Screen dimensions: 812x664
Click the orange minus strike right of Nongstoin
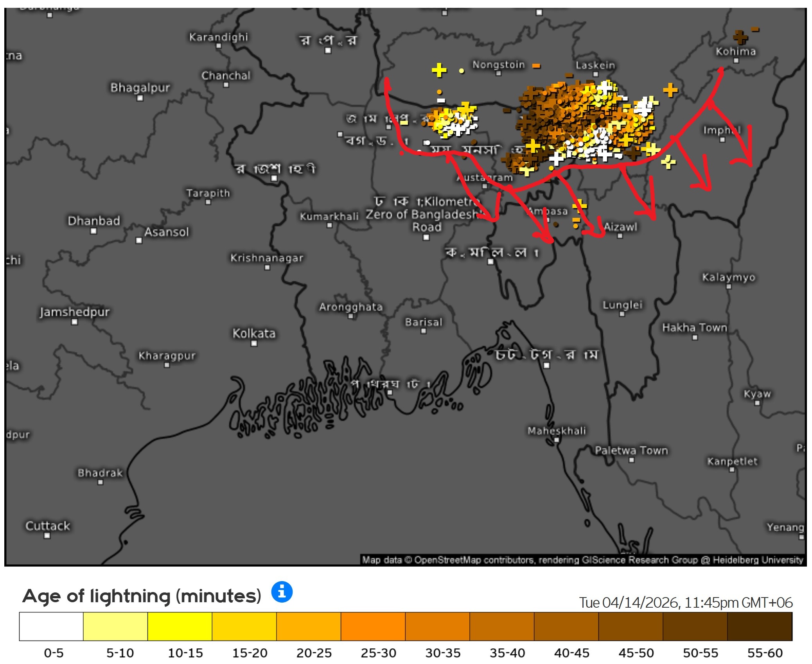click(536, 66)
